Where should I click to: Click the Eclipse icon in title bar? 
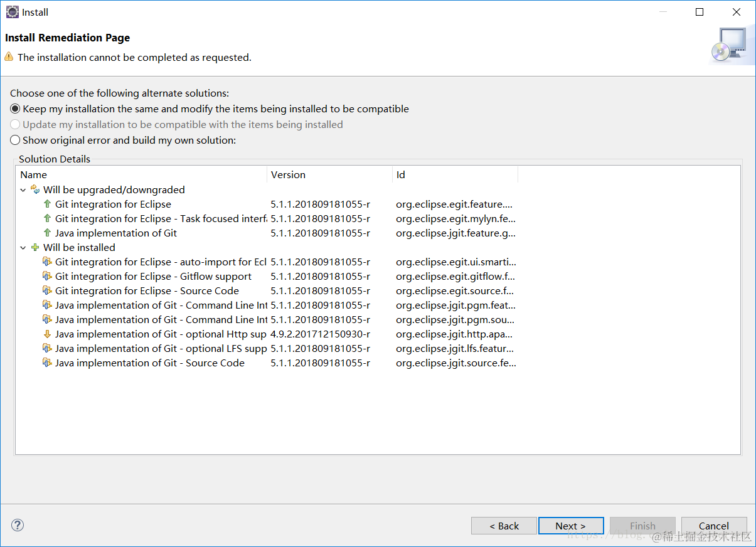click(x=12, y=12)
